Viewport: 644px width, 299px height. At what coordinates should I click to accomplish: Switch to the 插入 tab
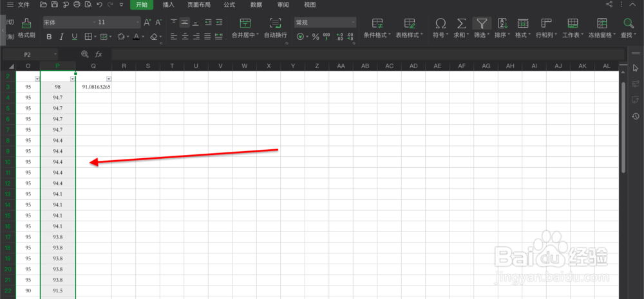click(168, 5)
